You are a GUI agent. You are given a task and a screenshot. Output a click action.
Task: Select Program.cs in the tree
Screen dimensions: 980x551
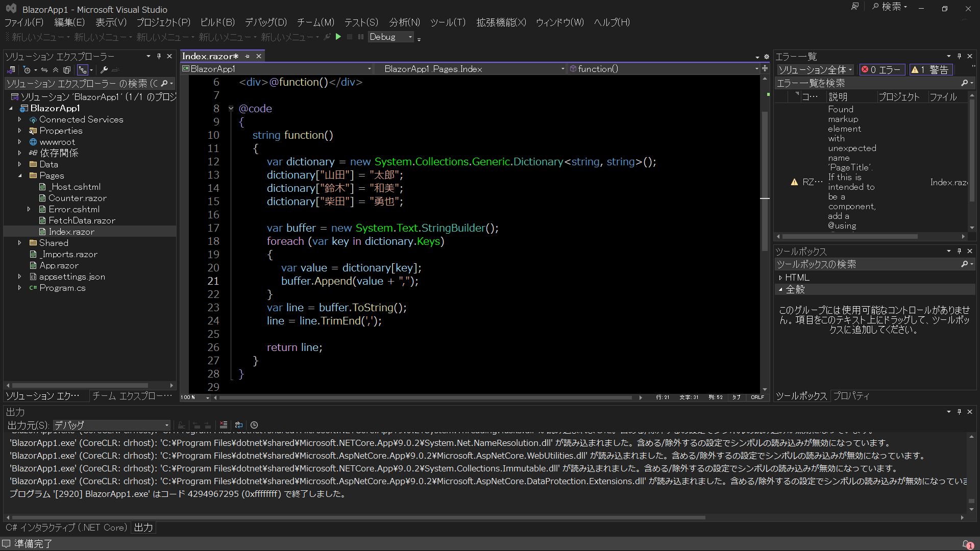(x=62, y=288)
